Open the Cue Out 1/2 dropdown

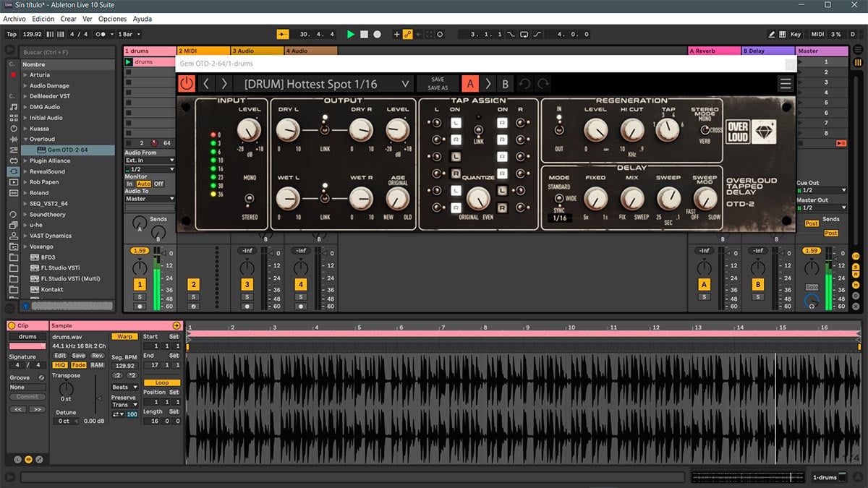tap(821, 190)
